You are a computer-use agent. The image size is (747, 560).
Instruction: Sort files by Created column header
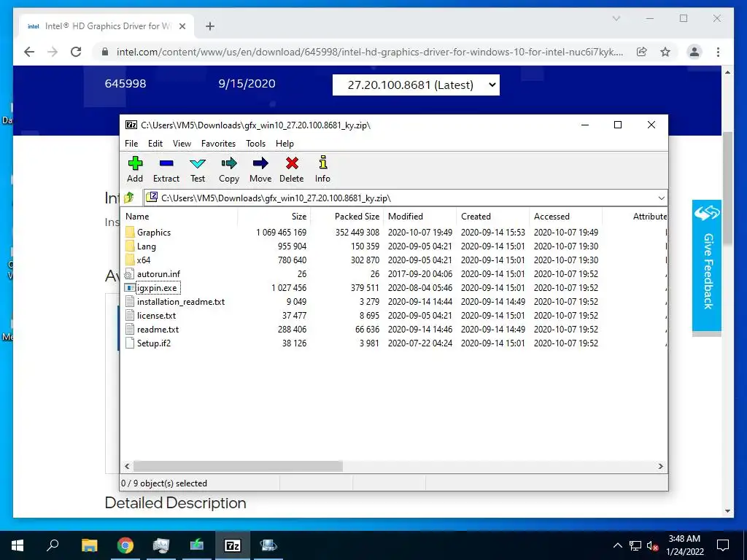(x=492, y=216)
